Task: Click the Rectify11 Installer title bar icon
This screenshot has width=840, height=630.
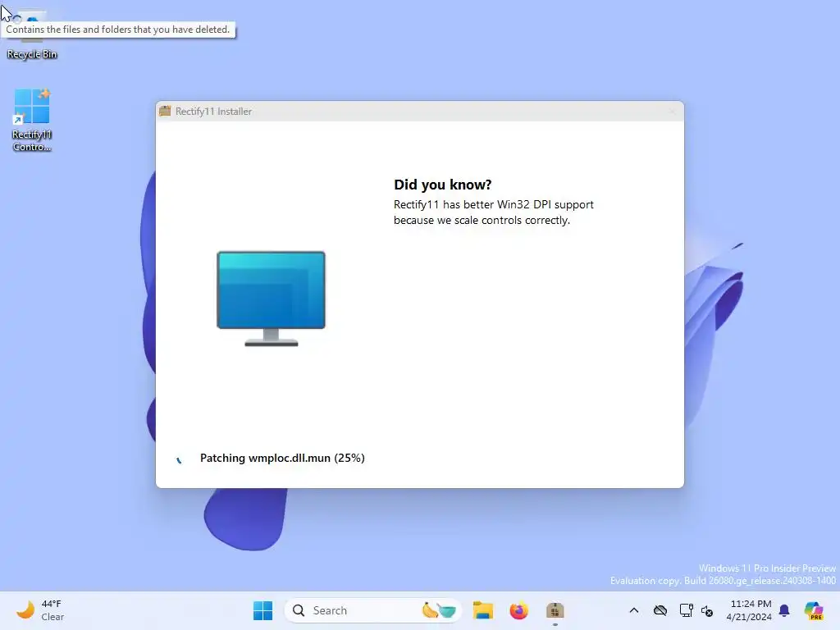Action: click(165, 111)
